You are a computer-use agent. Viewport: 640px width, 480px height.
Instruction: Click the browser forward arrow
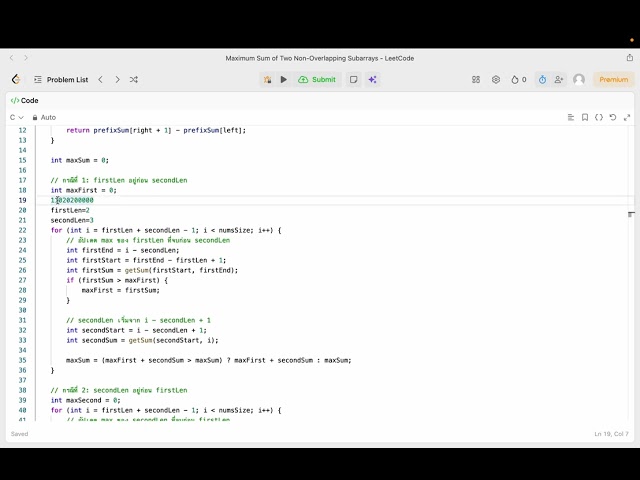(x=26, y=58)
